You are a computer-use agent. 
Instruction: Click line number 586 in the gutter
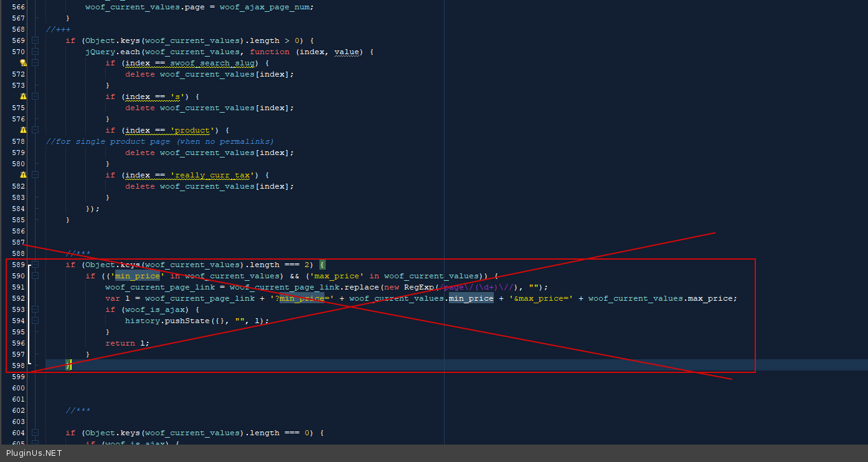coord(18,231)
